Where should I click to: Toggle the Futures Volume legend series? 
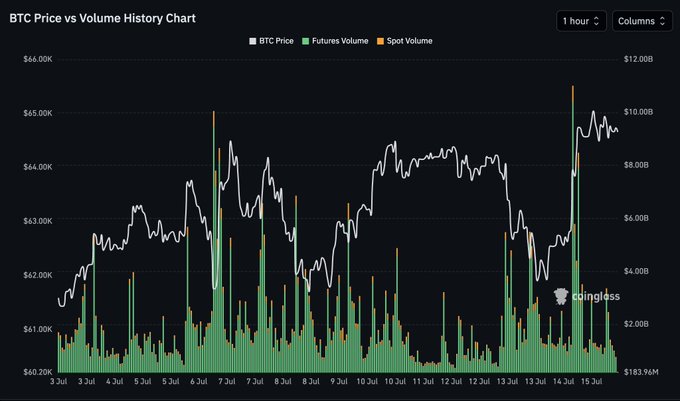(x=335, y=41)
